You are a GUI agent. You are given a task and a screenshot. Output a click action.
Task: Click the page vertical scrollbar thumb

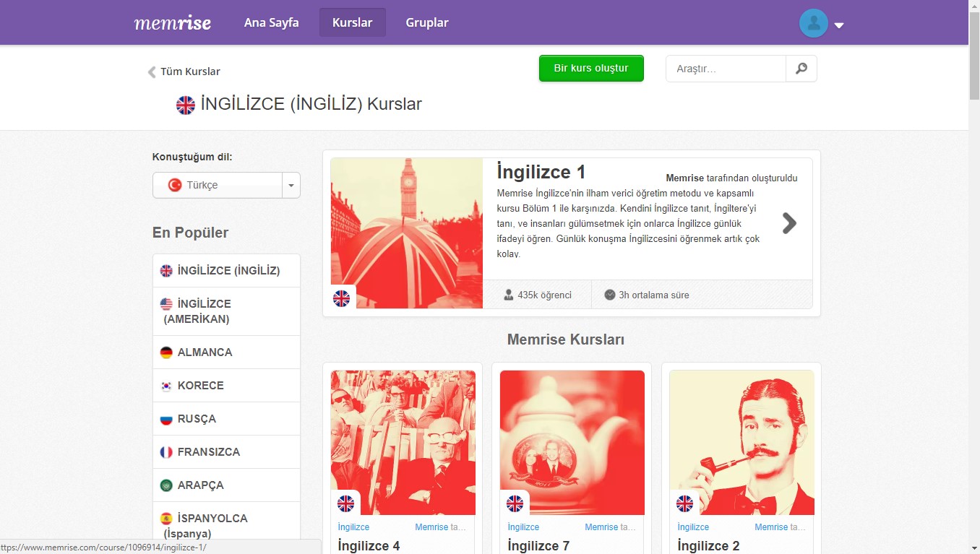[x=974, y=56]
